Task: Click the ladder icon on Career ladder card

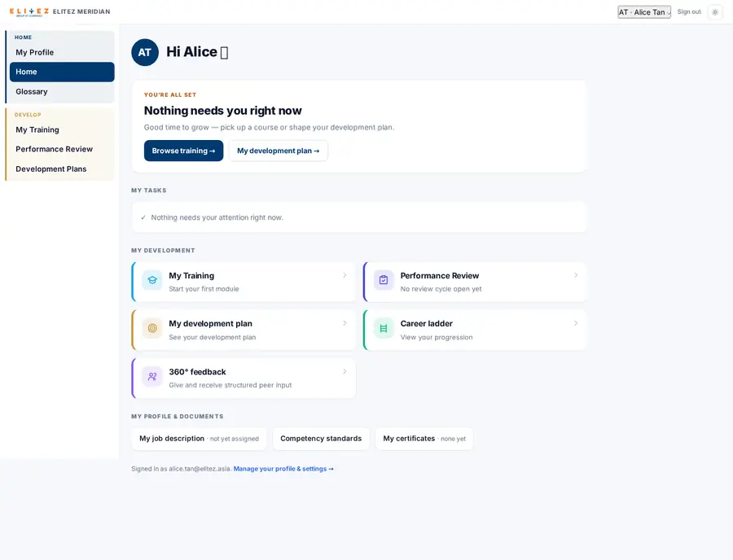Action: coord(384,328)
